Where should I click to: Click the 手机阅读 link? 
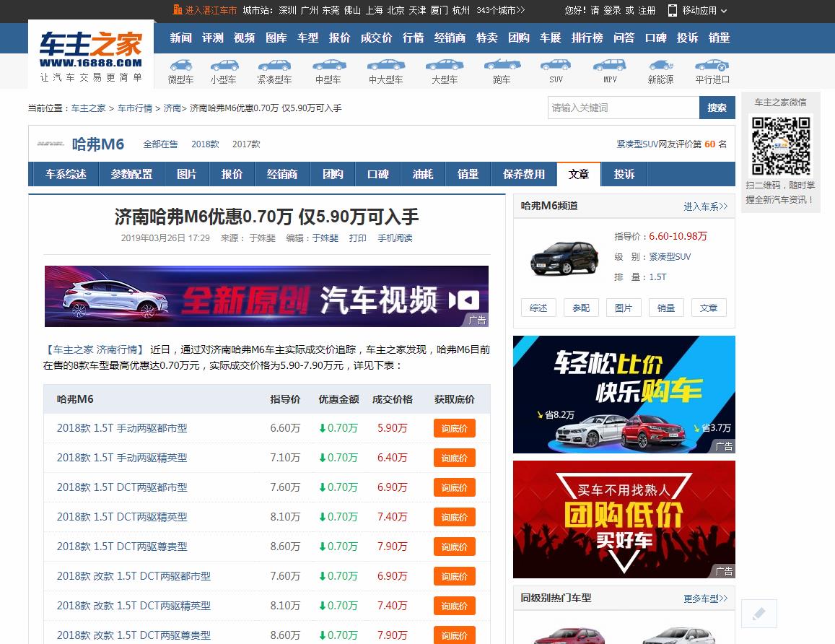[395, 238]
